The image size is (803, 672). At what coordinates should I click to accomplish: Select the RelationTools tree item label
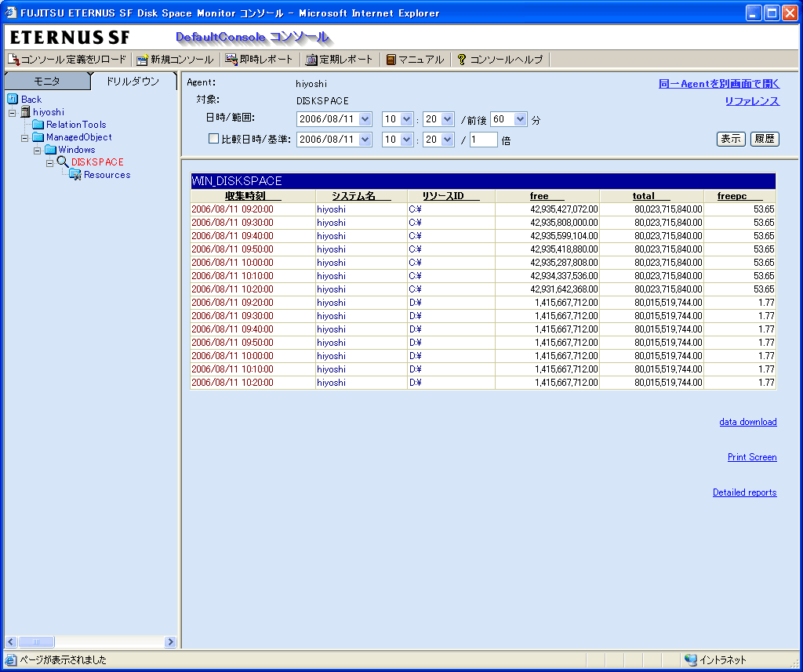click(x=76, y=125)
